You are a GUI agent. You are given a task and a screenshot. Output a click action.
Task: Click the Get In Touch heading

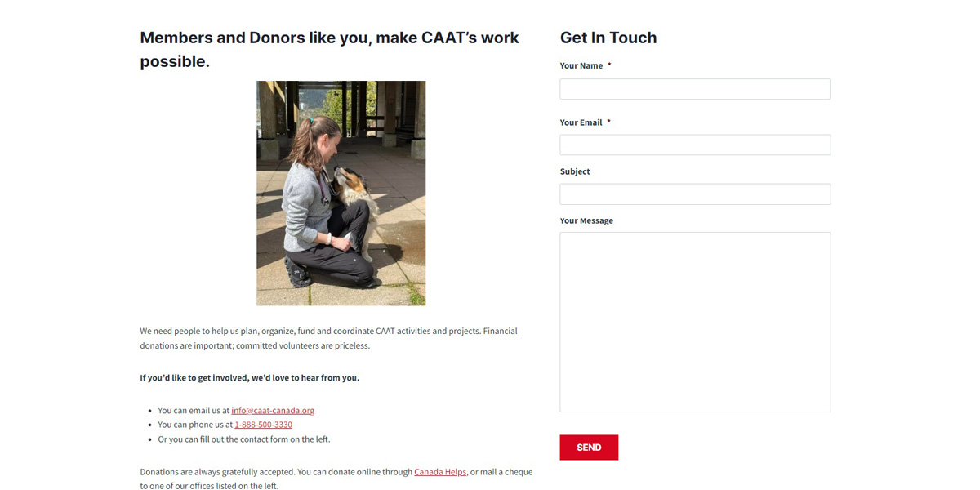pos(608,38)
